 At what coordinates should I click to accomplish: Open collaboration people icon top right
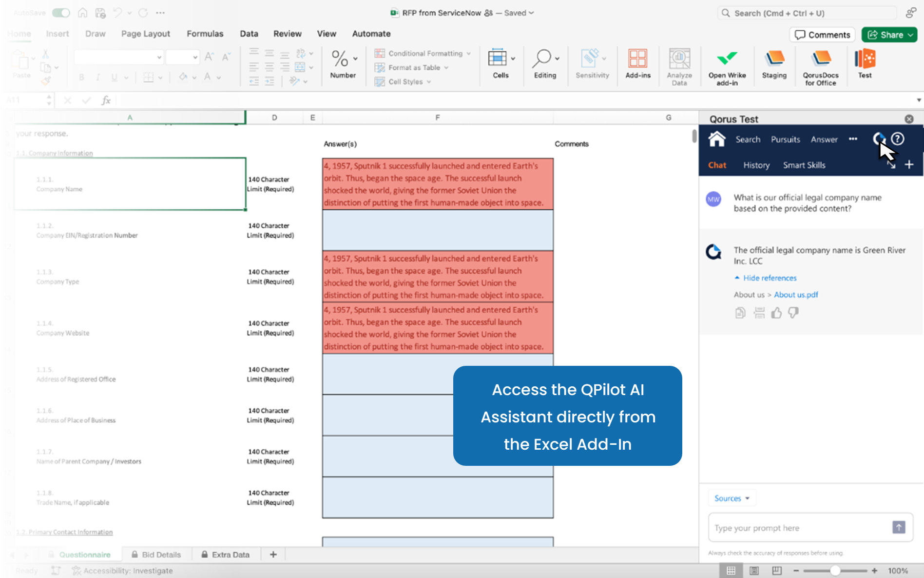click(x=910, y=13)
